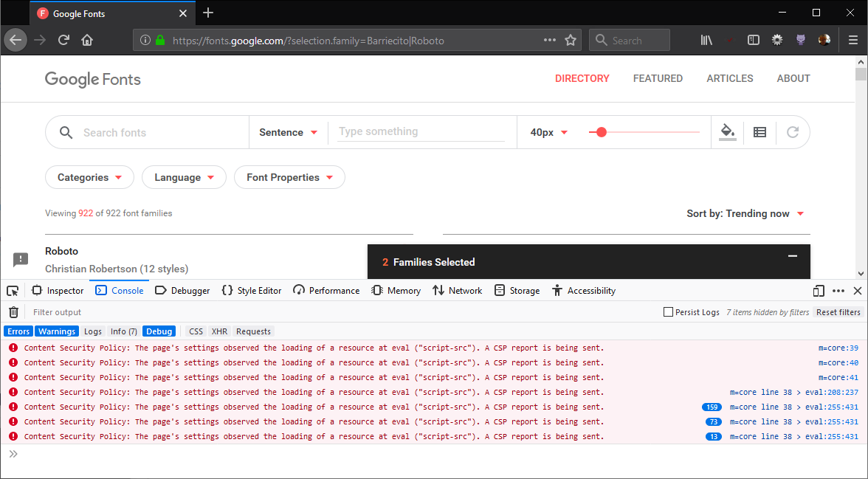Toggle Warnings filter in console
This screenshot has height=479, width=868.
56,331
